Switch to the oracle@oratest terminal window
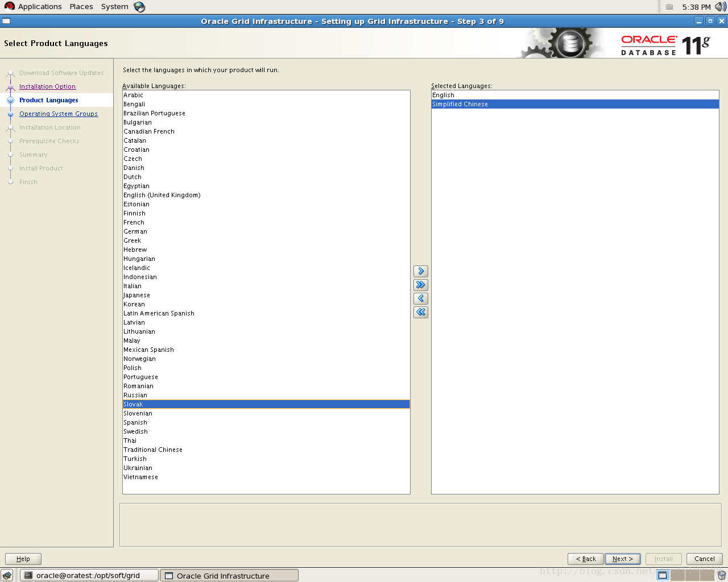 point(89,575)
